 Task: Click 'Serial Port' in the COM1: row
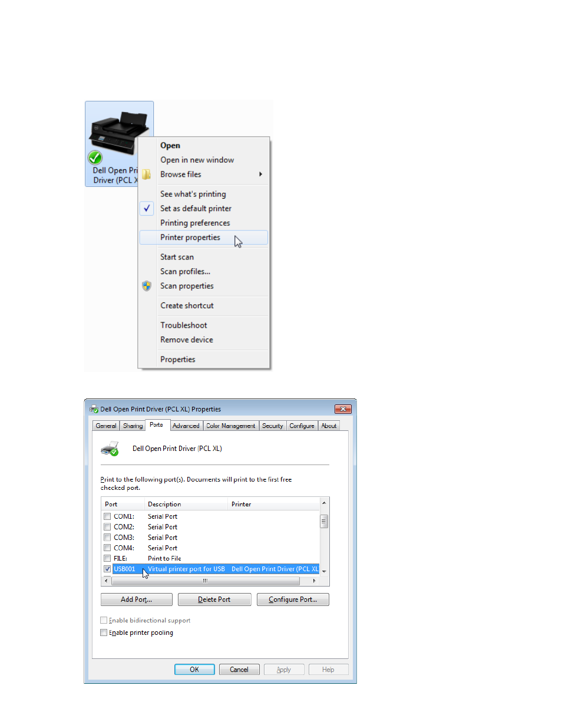tap(163, 516)
